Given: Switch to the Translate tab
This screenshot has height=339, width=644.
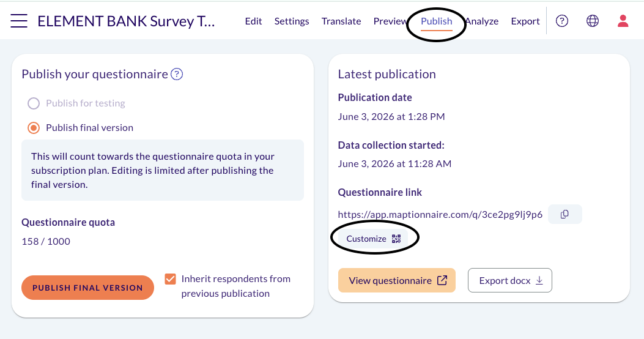Looking at the screenshot, I should (341, 21).
